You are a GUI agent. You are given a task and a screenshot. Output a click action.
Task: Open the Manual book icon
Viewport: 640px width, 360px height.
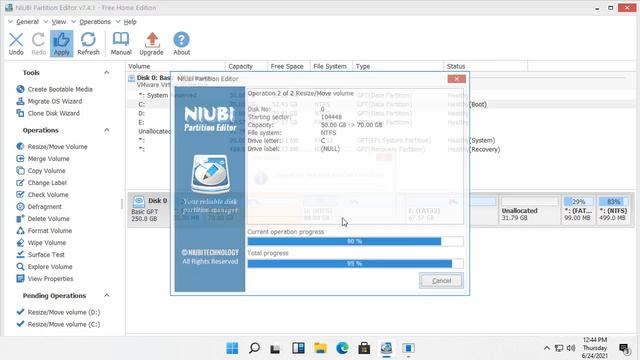pos(121,43)
